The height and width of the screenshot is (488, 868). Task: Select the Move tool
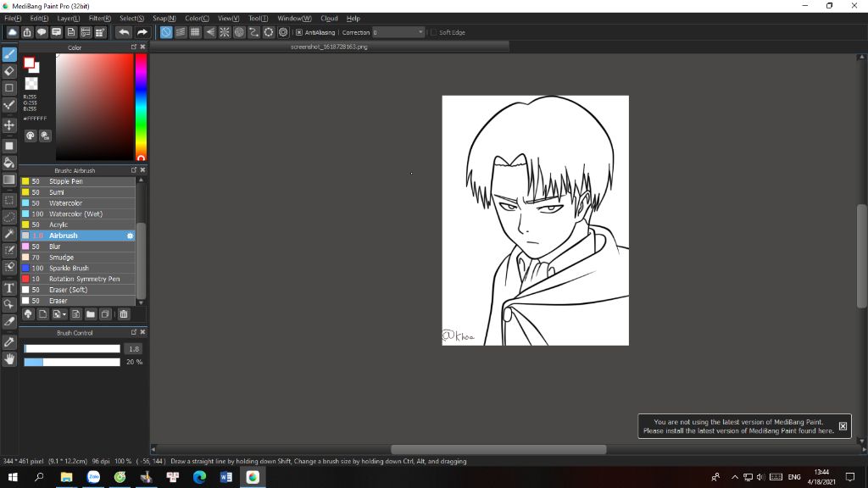point(9,125)
